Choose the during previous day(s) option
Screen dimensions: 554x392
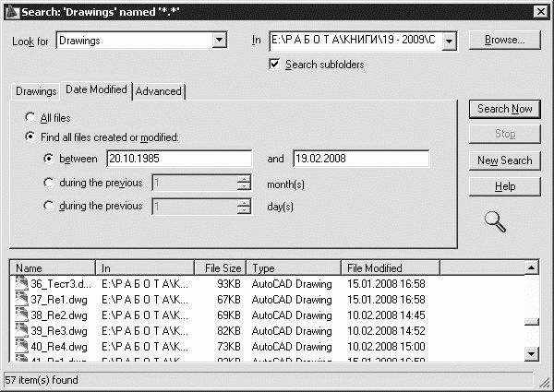tap(49, 206)
